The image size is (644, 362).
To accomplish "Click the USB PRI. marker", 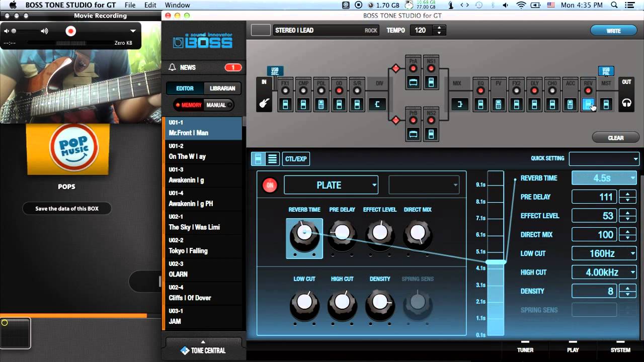I will (606, 71).
